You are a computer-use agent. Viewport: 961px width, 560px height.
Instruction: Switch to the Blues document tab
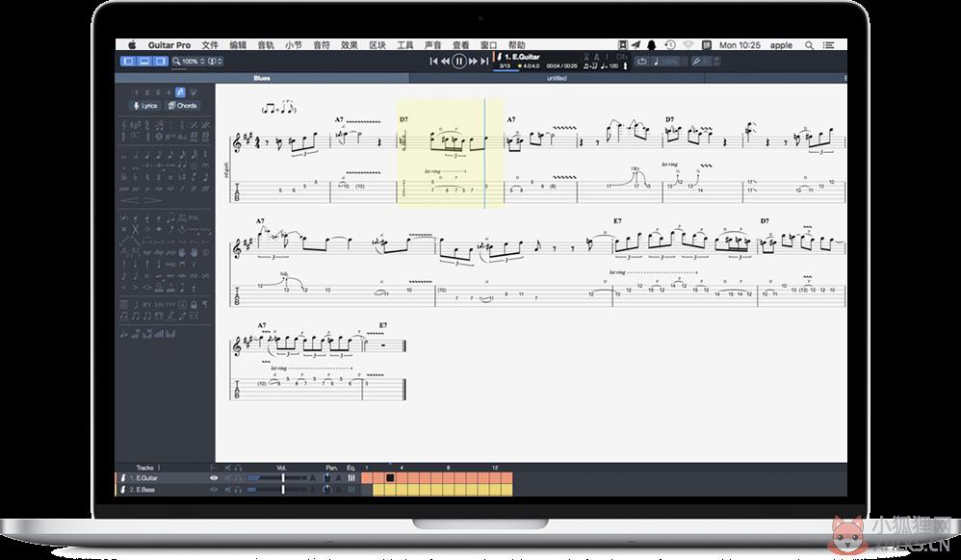[x=262, y=79]
